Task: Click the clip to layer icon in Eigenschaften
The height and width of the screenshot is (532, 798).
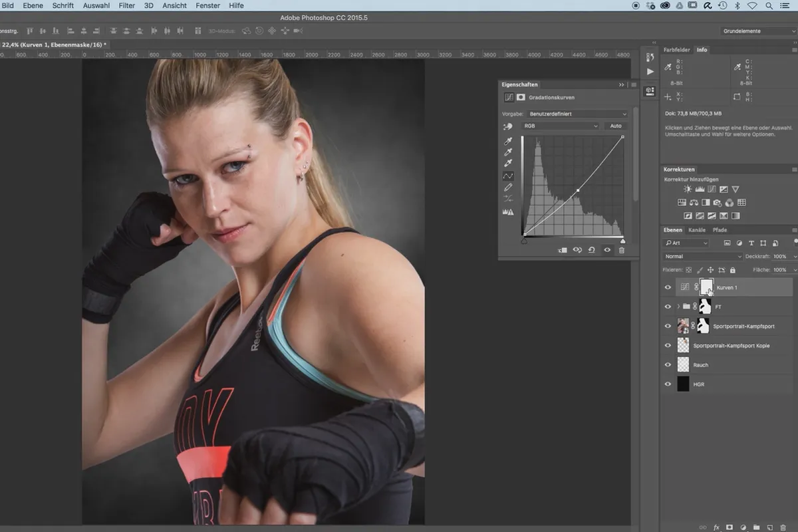Action: [x=562, y=250]
